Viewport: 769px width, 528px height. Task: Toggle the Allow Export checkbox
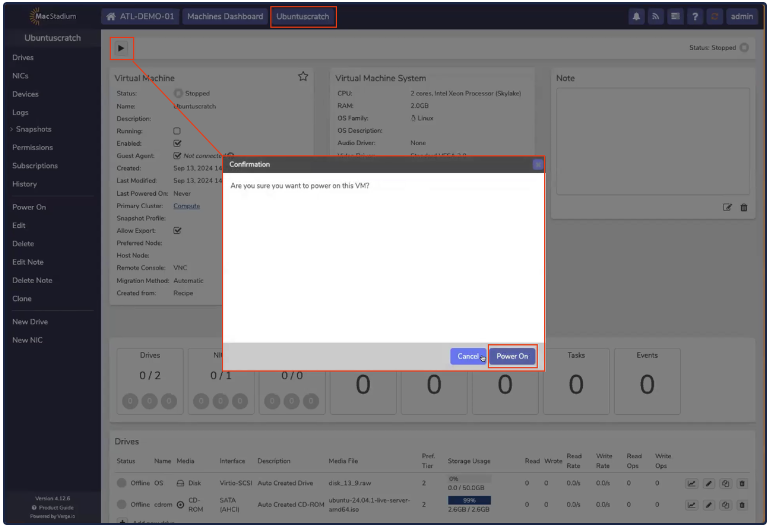click(177, 230)
